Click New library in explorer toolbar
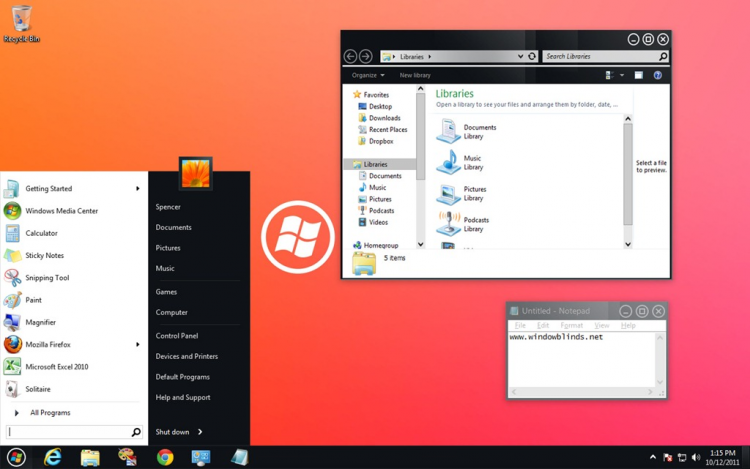The image size is (750, 469). (x=415, y=75)
